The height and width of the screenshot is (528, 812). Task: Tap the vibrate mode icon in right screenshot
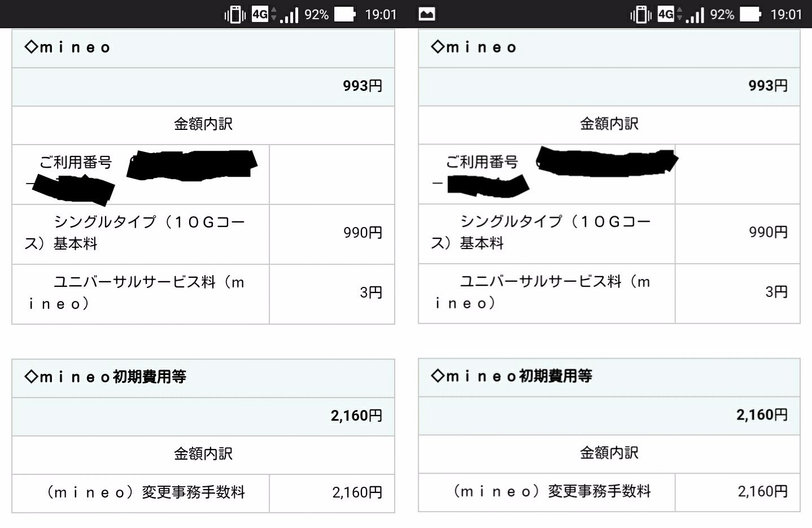(641, 14)
